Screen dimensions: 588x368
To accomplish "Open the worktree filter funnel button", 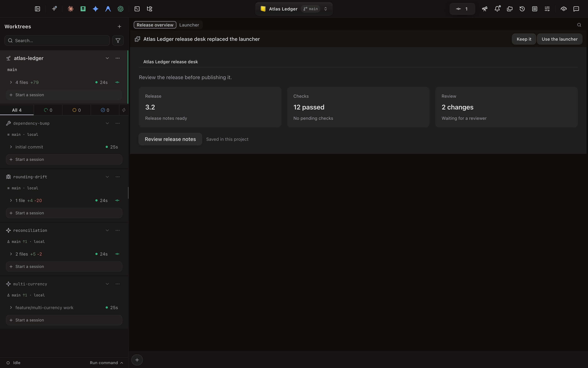I will [118, 41].
